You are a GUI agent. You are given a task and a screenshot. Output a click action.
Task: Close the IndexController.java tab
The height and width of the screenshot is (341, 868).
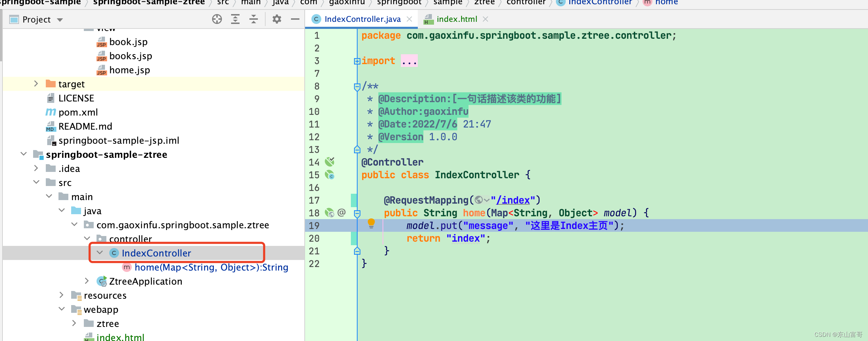(x=409, y=19)
